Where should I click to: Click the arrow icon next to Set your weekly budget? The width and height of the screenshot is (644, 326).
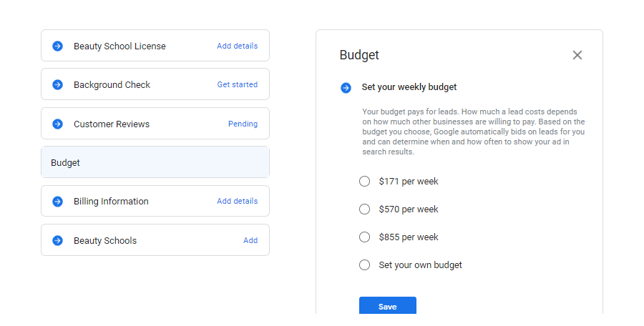[x=346, y=87]
